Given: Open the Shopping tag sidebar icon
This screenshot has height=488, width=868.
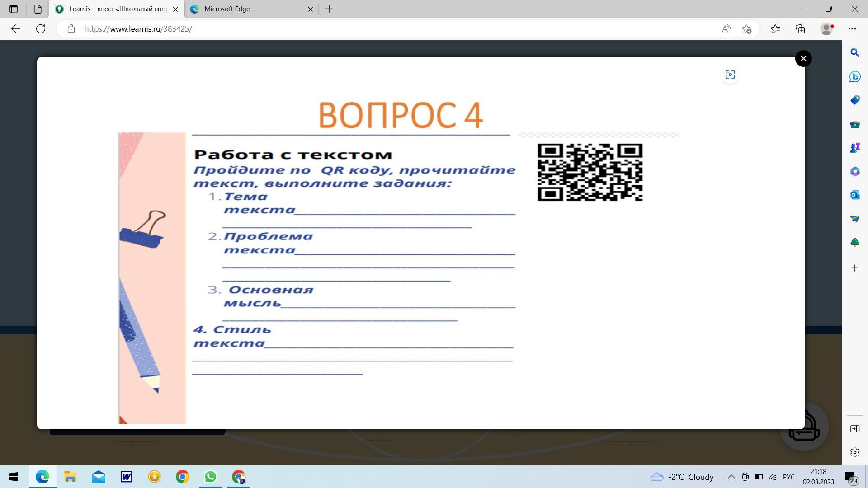Looking at the screenshot, I should 854,100.
